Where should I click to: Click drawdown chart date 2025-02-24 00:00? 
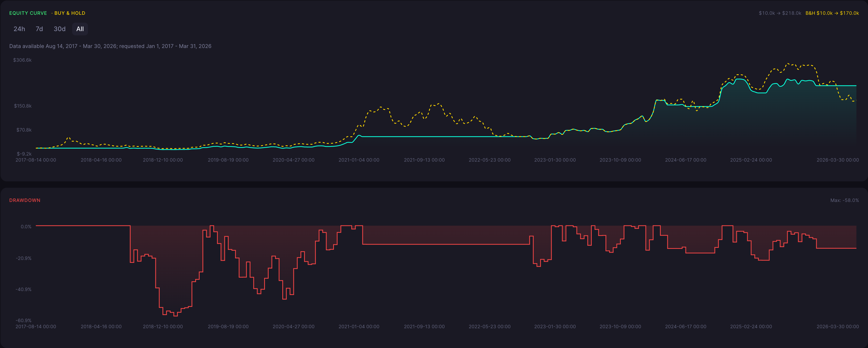coord(751,326)
